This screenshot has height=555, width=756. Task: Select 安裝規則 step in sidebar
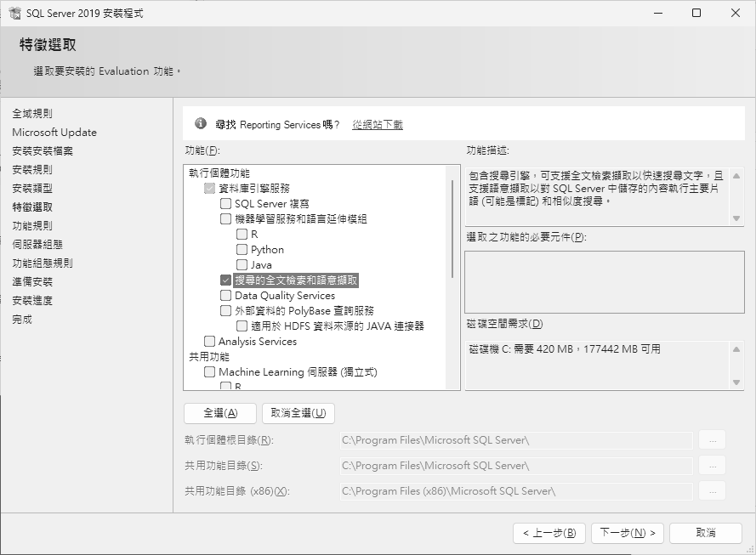tap(32, 170)
